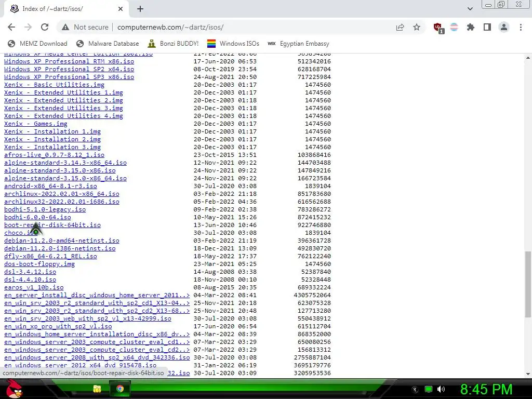
Task: Open the Not secure site info warning
Action: tap(85, 27)
